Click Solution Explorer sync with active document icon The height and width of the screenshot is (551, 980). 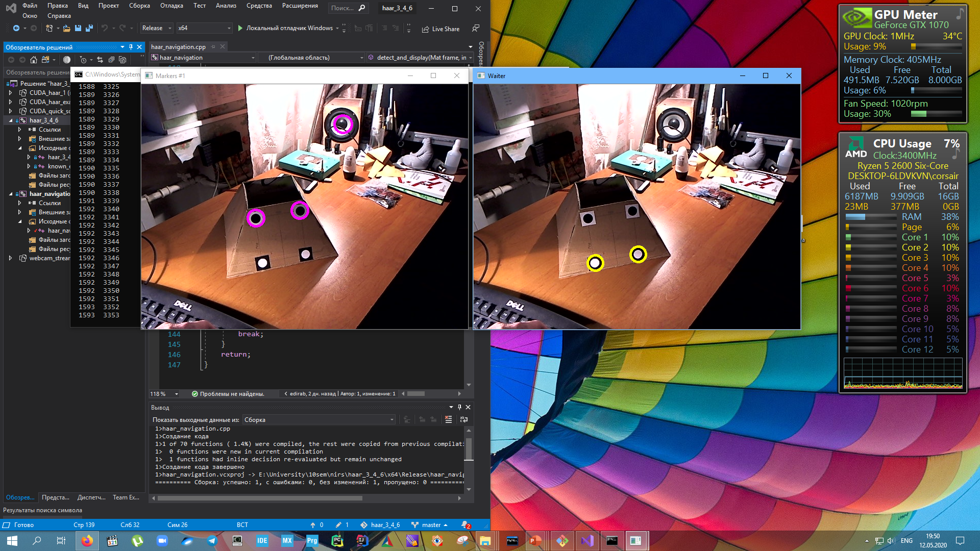[100, 60]
